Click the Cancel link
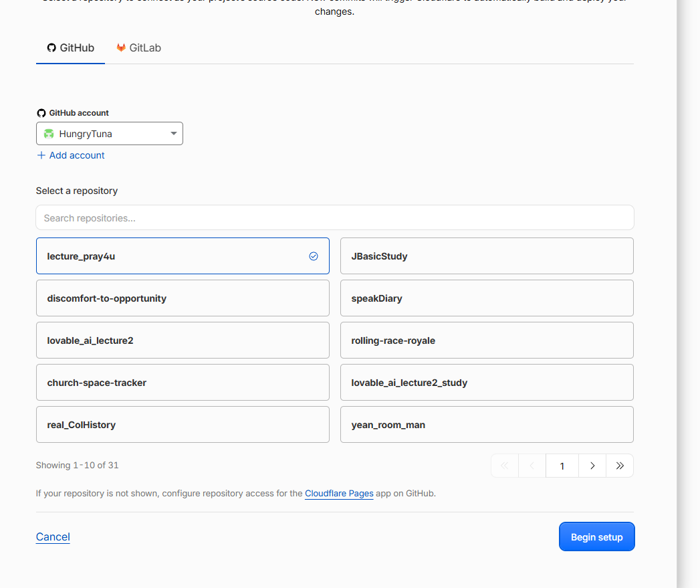This screenshot has height=588, width=700. click(53, 536)
